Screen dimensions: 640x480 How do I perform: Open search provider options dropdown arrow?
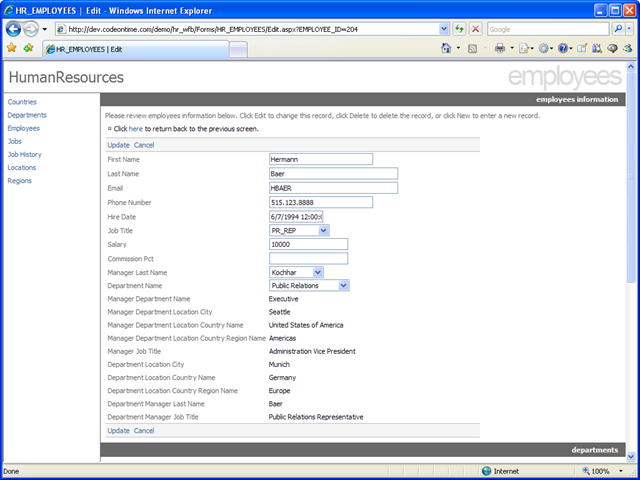(x=629, y=29)
